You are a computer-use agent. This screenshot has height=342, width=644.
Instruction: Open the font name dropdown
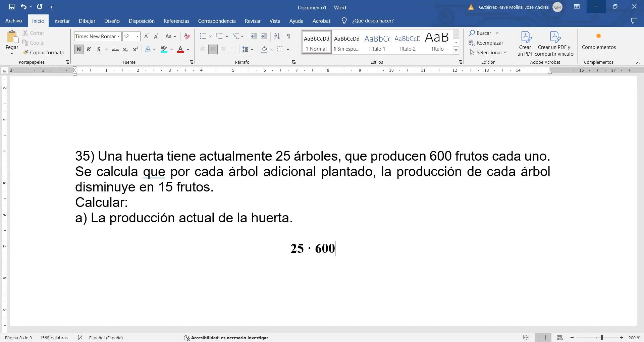(118, 36)
